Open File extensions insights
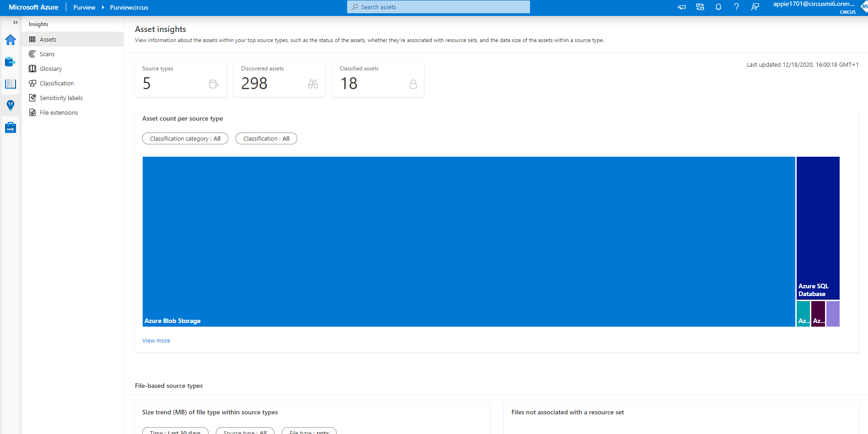 (59, 112)
